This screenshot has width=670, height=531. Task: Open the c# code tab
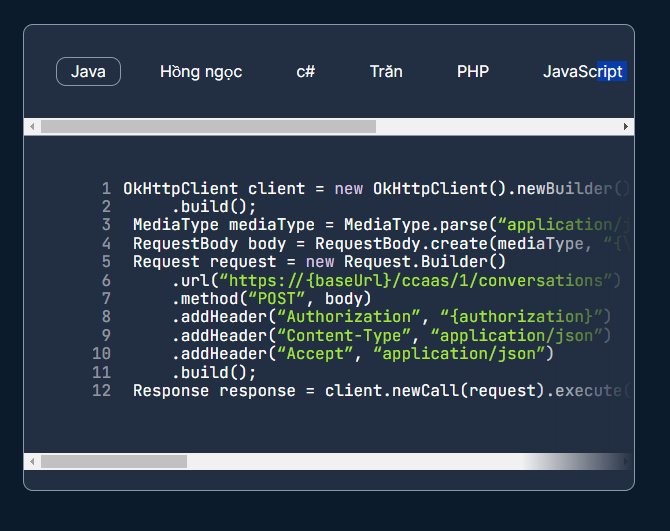click(x=306, y=72)
